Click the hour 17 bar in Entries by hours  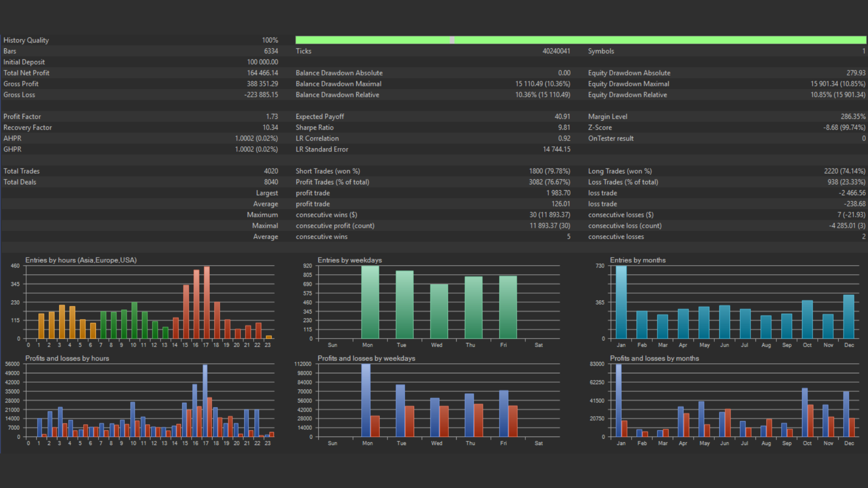point(207,303)
